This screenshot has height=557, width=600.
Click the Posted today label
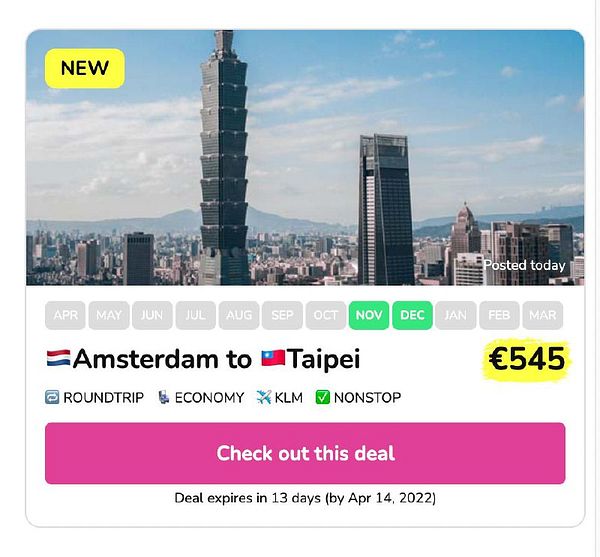coord(525,266)
